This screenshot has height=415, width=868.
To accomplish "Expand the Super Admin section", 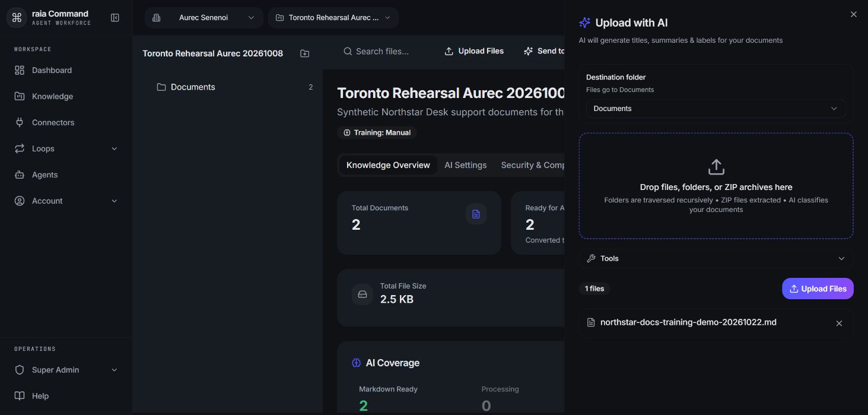I will tap(66, 370).
